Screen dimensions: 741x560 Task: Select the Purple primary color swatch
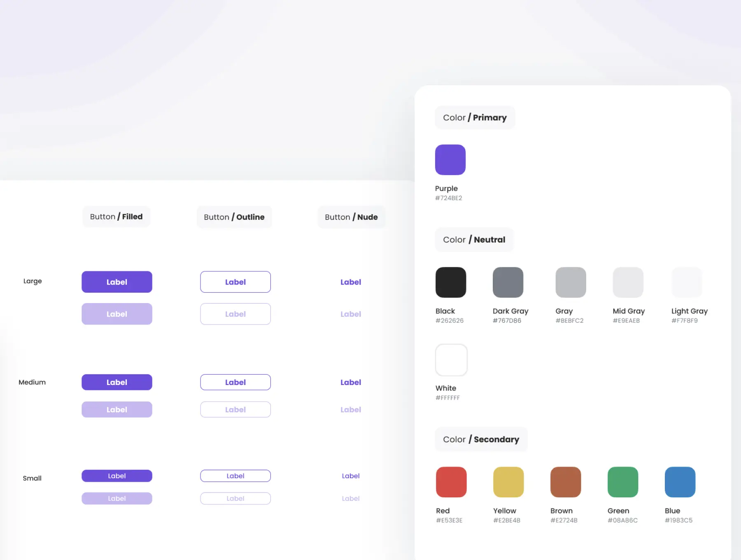point(450,160)
